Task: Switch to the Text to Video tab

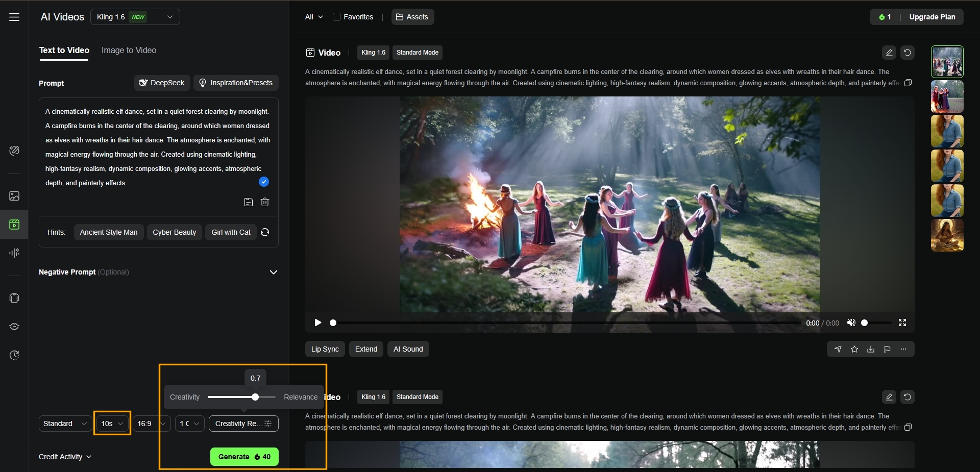Action: tap(64, 50)
